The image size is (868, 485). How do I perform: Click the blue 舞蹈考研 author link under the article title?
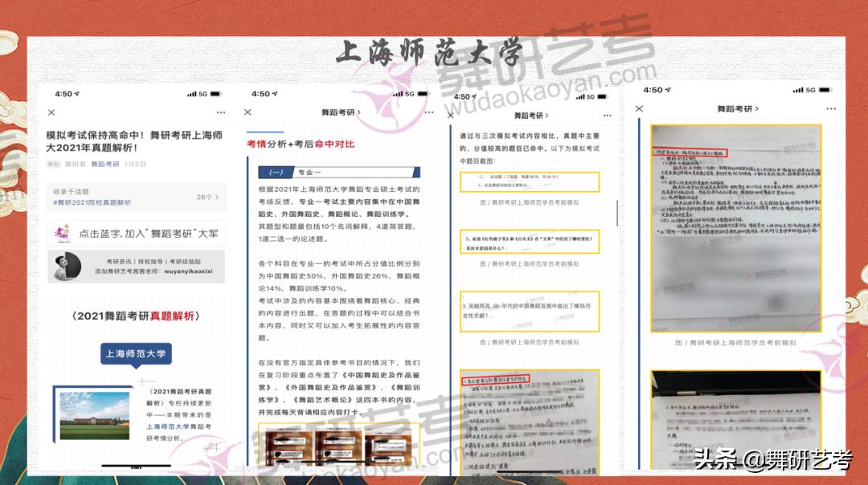click(105, 165)
